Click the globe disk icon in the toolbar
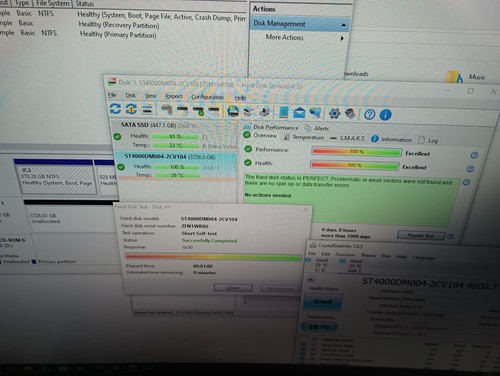Image resolution: width=500 pixels, height=376 pixels. pyautogui.click(x=233, y=111)
